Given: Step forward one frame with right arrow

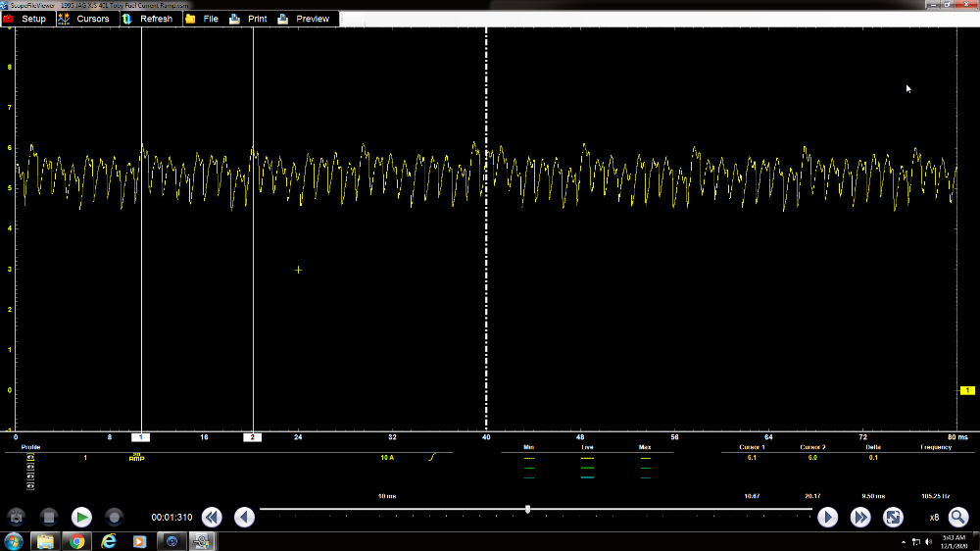Looking at the screenshot, I should pos(827,517).
